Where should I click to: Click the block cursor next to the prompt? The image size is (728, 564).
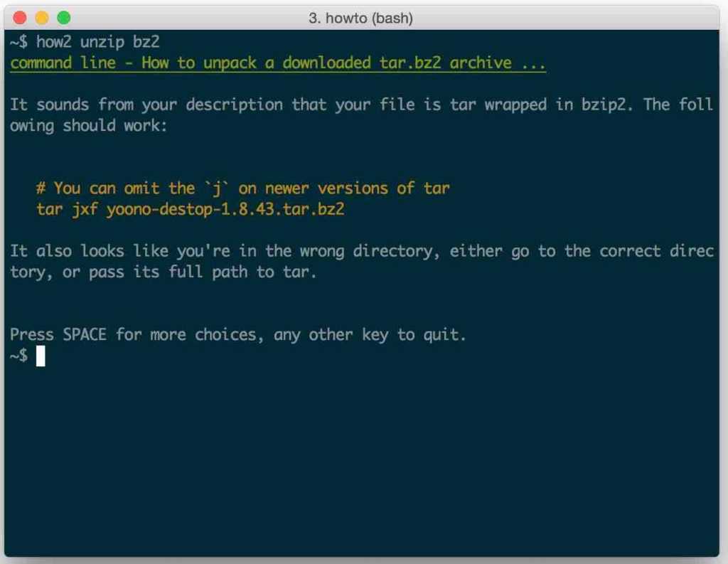point(41,356)
